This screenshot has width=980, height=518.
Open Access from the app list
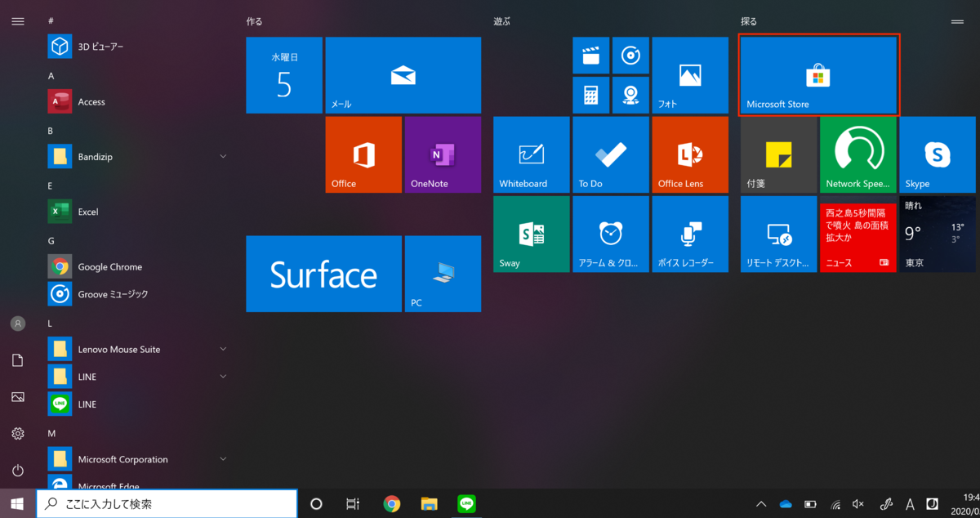[x=139, y=102]
